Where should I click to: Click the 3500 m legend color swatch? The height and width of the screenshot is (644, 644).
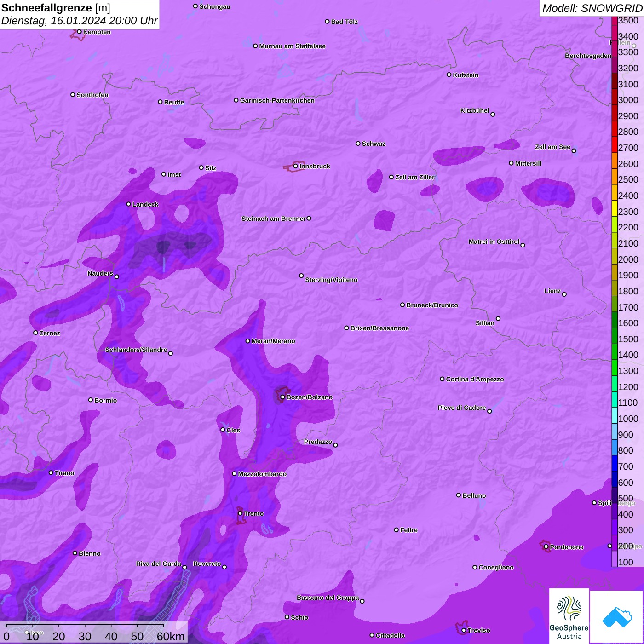click(x=615, y=20)
